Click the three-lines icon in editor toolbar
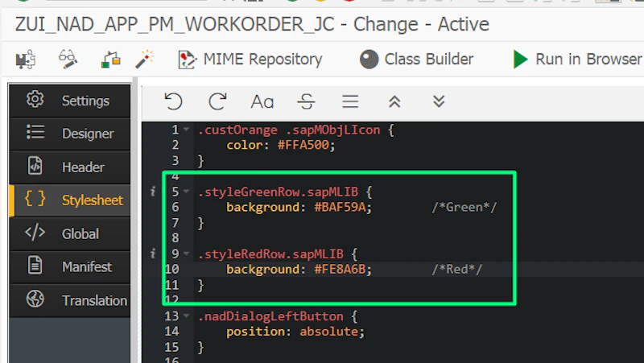 [x=350, y=101]
